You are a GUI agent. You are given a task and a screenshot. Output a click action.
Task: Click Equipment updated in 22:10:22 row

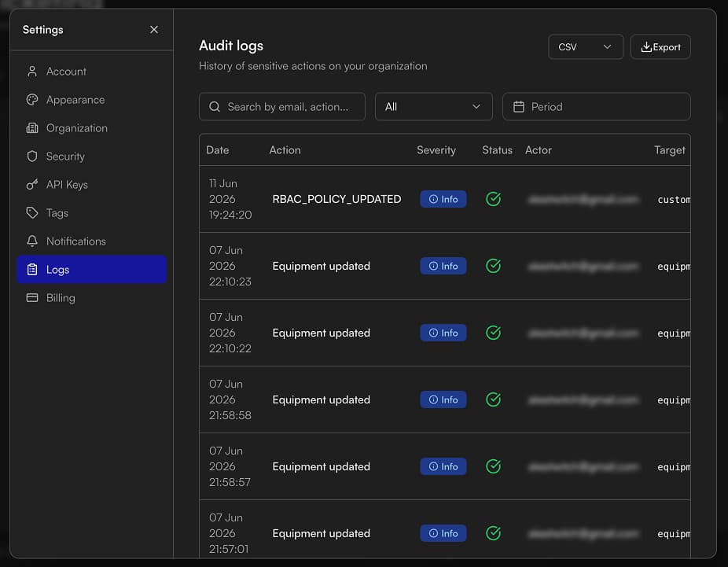322,333
